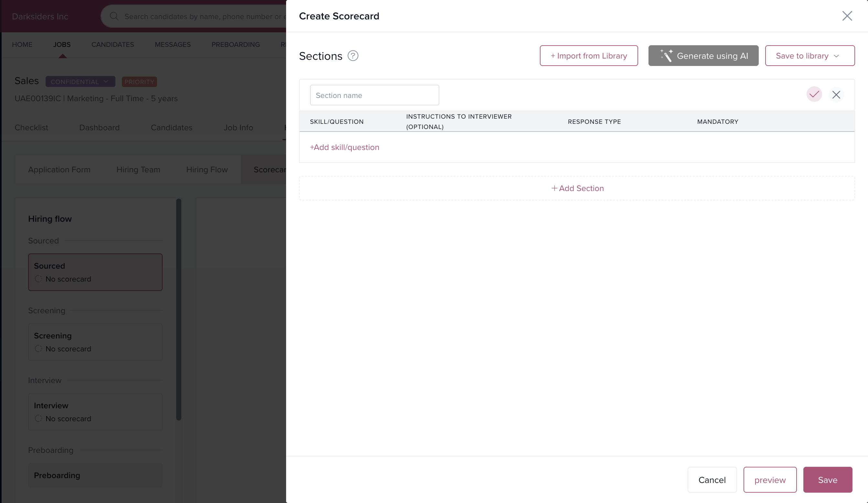Click the +Add skill/question link
868x503 pixels.
344,147
